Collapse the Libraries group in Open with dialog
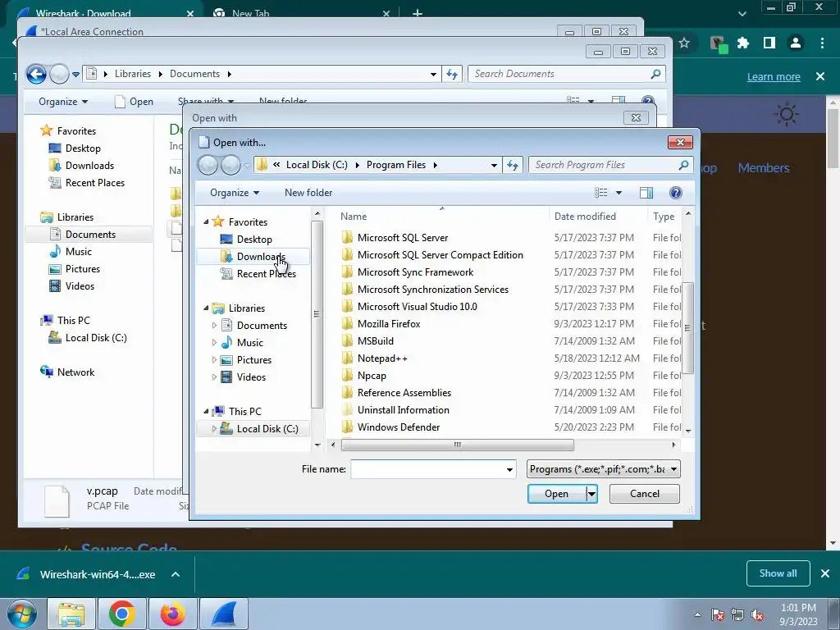The width and height of the screenshot is (840, 630). tap(206, 308)
